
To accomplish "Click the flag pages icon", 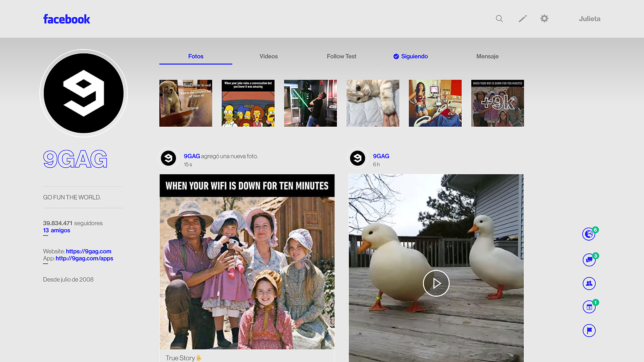I will coord(589,331).
